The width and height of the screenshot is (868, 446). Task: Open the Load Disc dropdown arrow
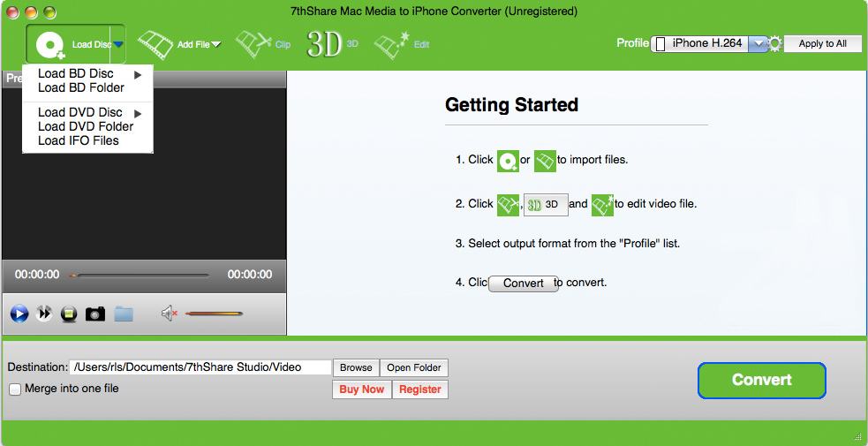118,44
